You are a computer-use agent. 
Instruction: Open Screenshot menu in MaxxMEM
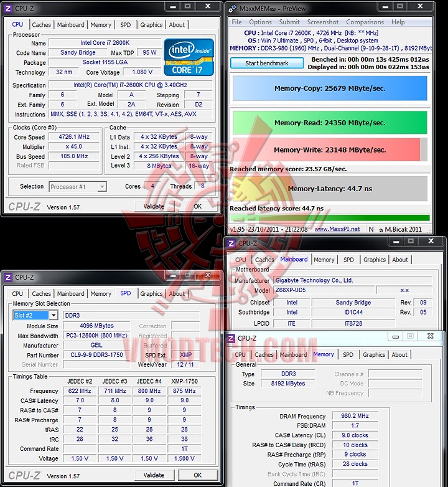[x=323, y=22]
